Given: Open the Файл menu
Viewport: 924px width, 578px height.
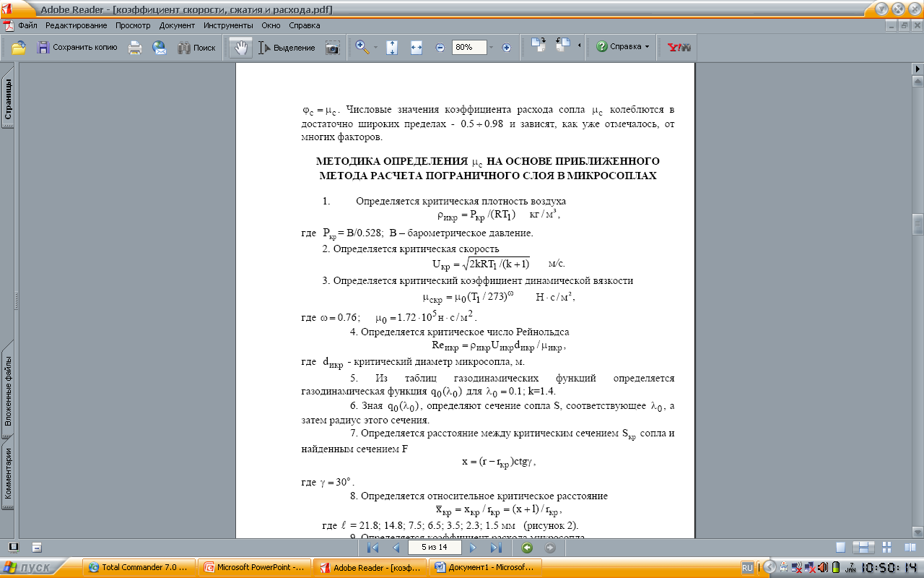Looking at the screenshot, I should (x=27, y=25).
